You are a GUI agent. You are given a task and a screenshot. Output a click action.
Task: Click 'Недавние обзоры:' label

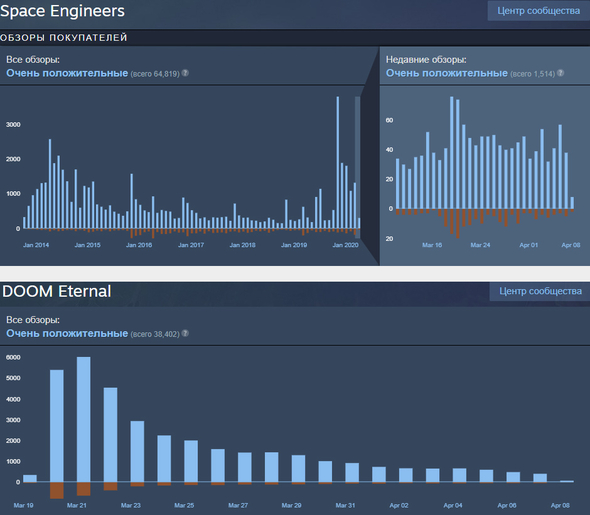(426, 59)
